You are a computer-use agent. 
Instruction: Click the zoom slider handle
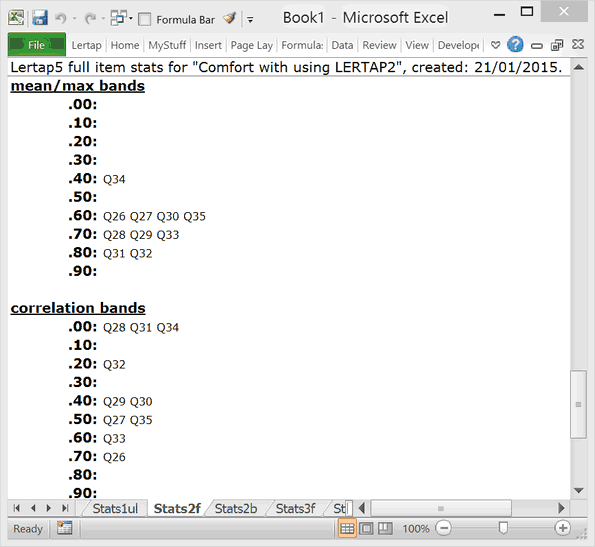(x=503, y=528)
